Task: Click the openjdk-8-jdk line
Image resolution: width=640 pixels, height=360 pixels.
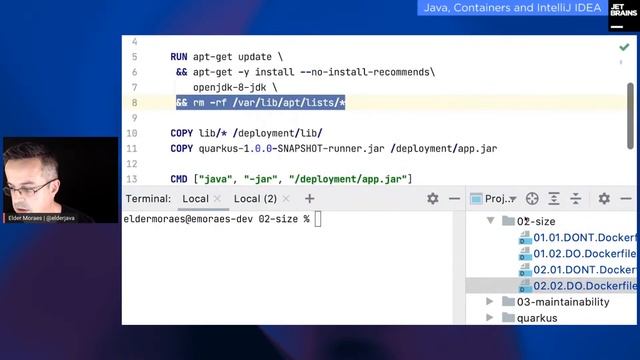Action: pyautogui.click(x=235, y=87)
